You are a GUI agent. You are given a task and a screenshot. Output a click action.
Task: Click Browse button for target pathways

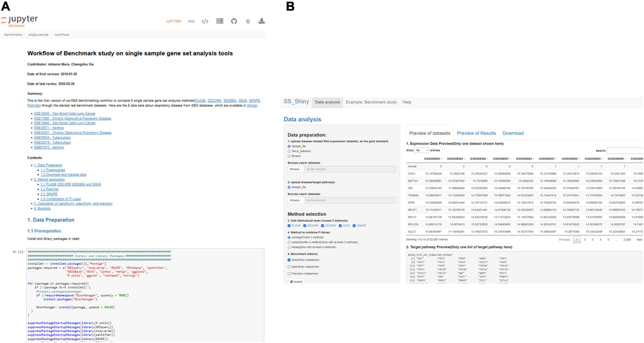point(296,200)
